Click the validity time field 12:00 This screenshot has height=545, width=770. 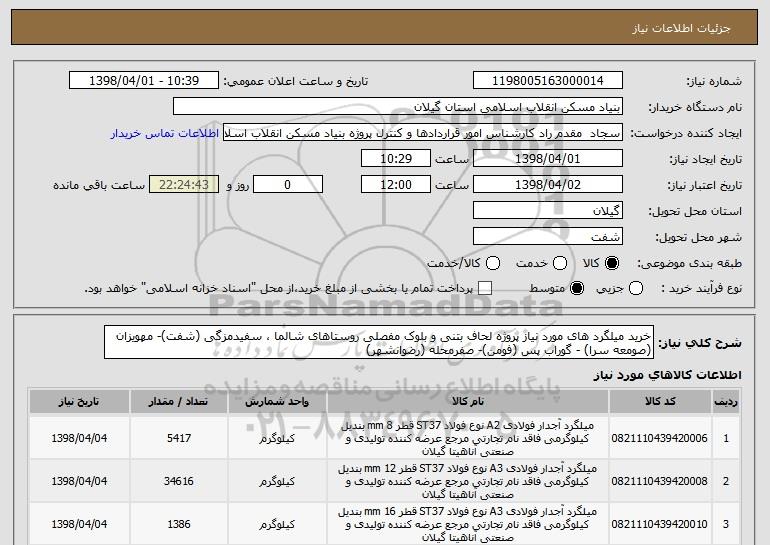click(396, 185)
